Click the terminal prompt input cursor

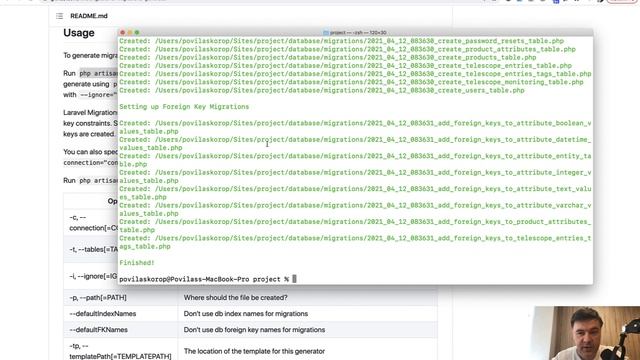[x=294, y=279]
